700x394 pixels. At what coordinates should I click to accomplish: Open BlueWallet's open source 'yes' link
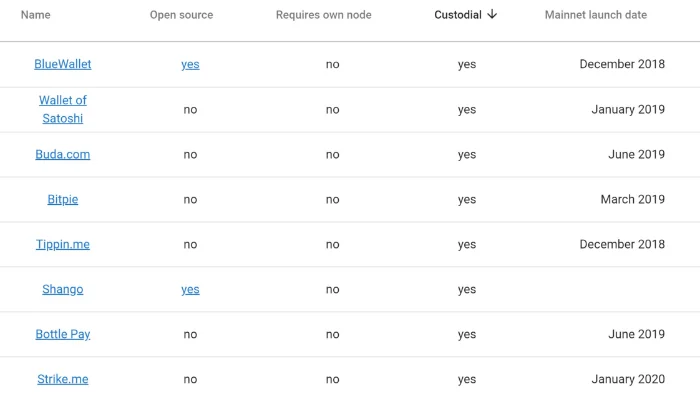point(190,65)
